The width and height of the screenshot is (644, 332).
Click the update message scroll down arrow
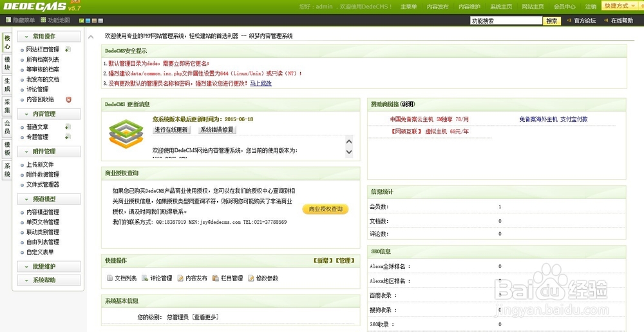pyautogui.click(x=349, y=151)
